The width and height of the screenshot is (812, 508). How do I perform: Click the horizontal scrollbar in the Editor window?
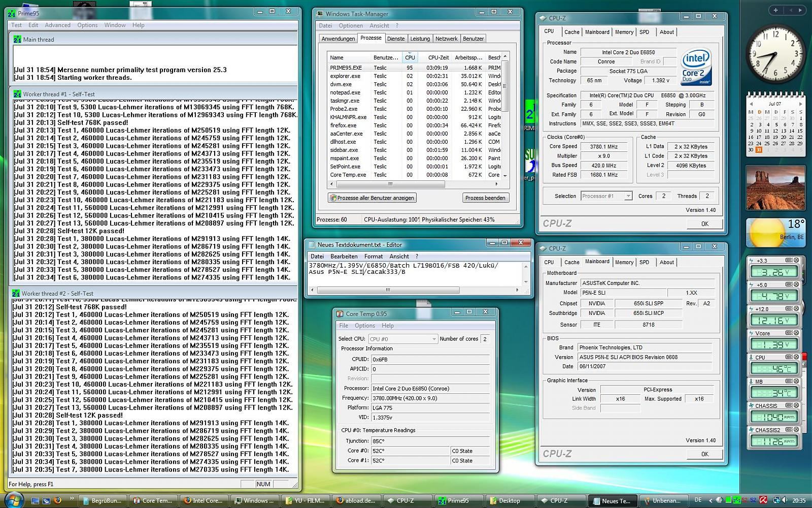(x=415, y=290)
